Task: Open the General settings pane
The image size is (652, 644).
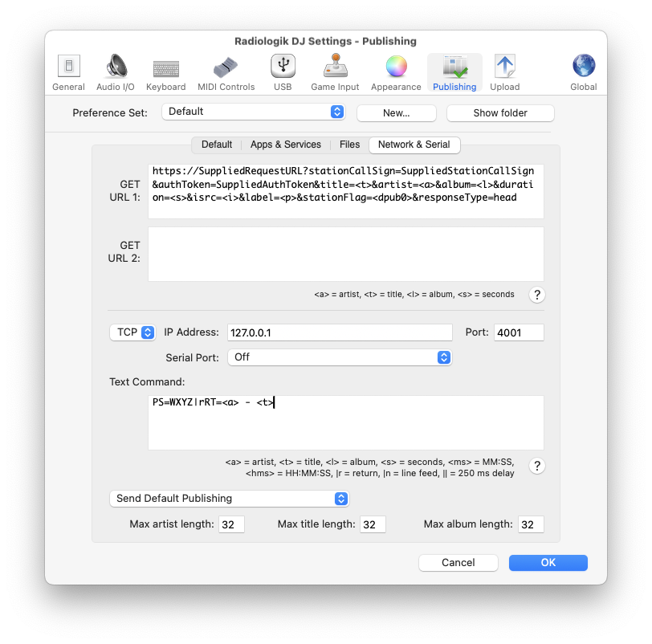Action: click(x=68, y=72)
